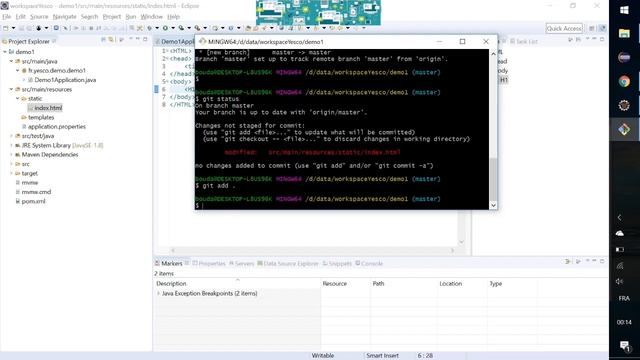
Task: Open the File menu
Action: click(x=7, y=17)
